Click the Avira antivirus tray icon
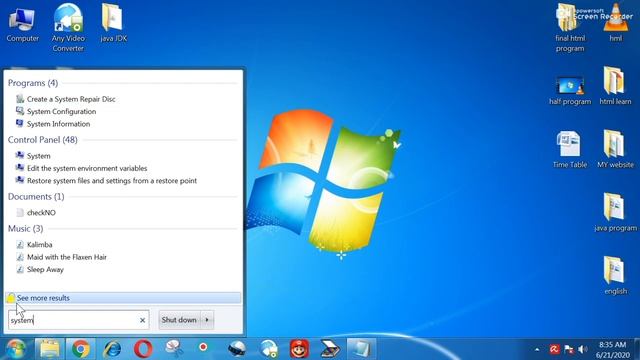640x360 pixels. (554, 350)
